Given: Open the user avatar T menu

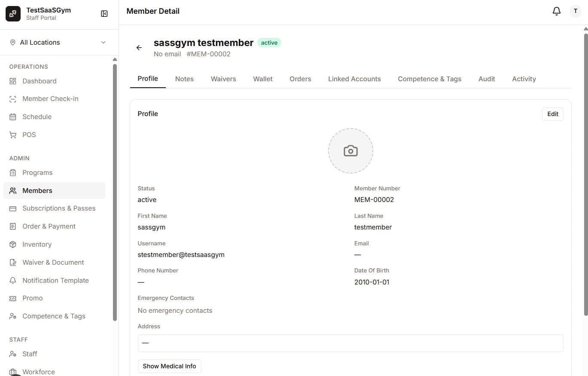Looking at the screenshot, I should click(x=575, y=11).
